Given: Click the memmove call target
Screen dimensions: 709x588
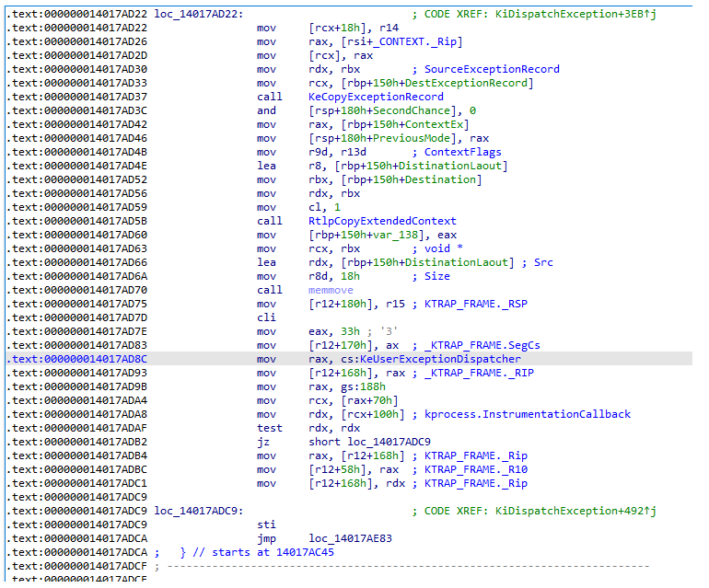Looking at the screenshot, I should click(331, 290).
